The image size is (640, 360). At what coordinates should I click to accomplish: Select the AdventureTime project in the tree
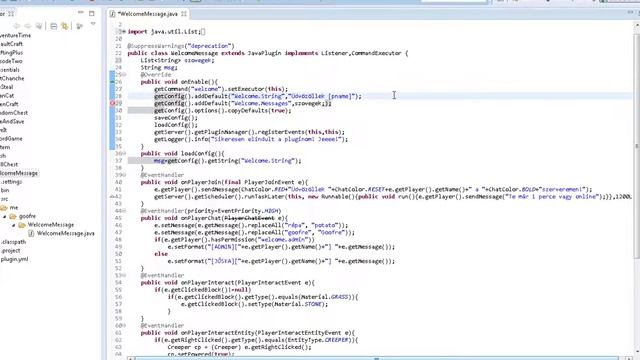[16, 36]
